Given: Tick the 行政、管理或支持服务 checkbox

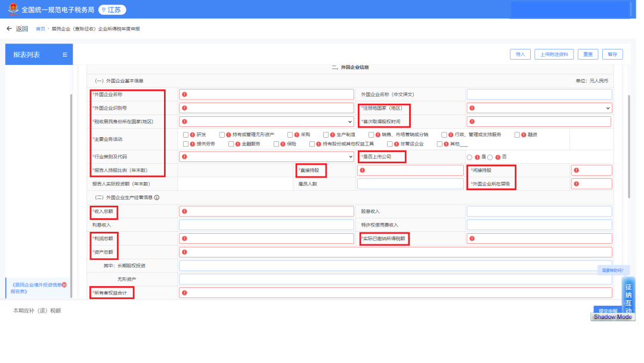Looking at the screenshot, I should pyautogui.click(x=444, y=135).
